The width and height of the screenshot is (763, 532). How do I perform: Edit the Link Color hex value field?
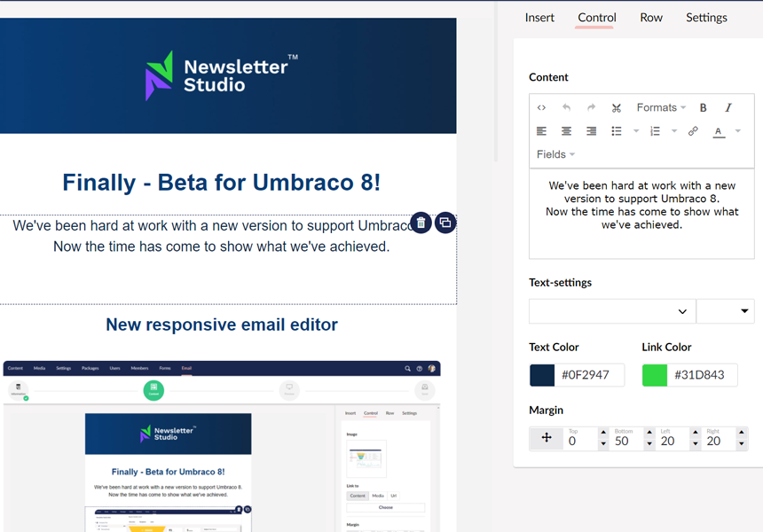tap(702, 375)
